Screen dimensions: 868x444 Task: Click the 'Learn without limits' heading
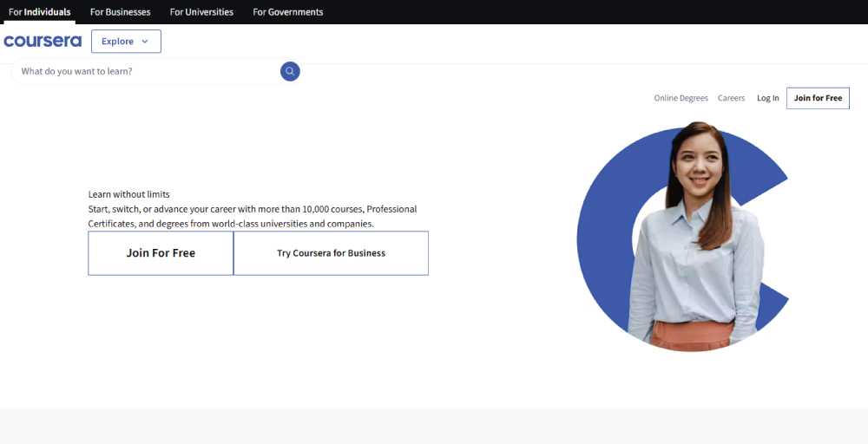129,194
